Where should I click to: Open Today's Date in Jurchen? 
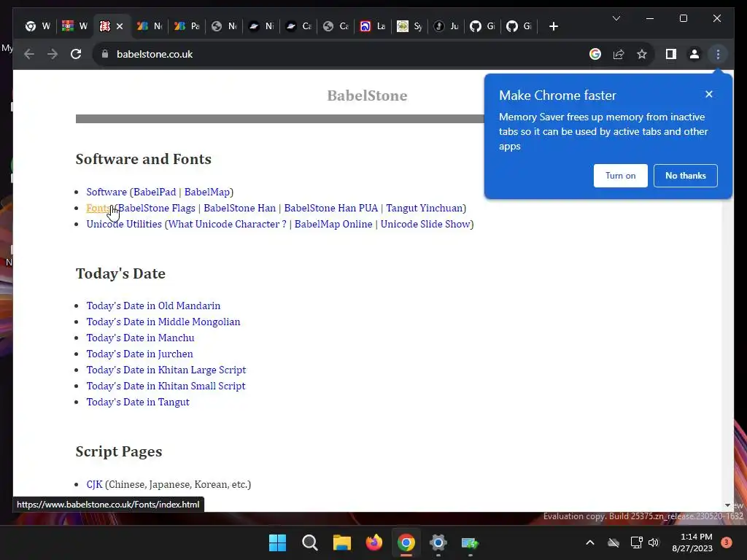(139, 354)
